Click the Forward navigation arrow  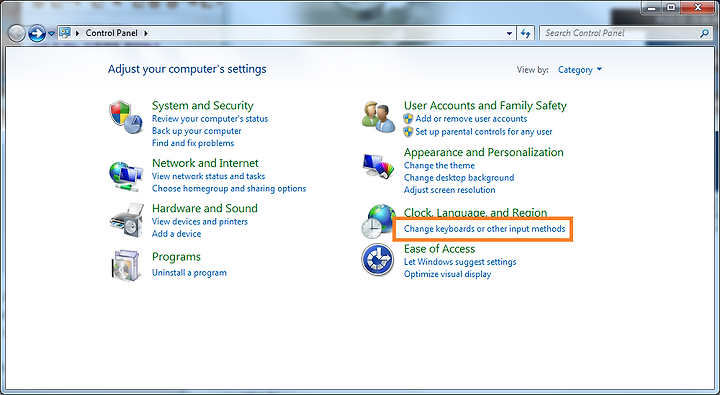(37, 34)
